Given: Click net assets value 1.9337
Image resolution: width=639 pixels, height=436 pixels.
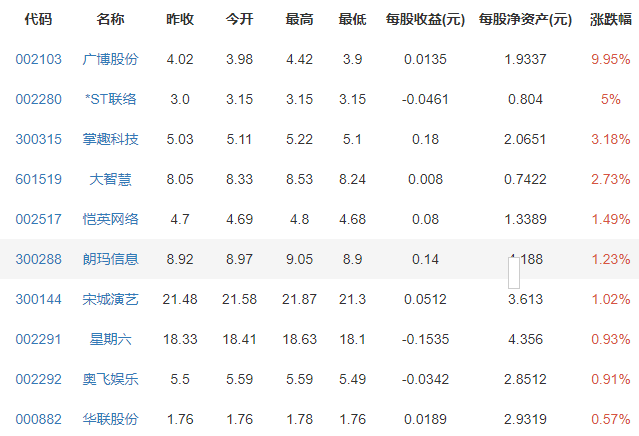Looking at the screenshot, I should (525, 59).
